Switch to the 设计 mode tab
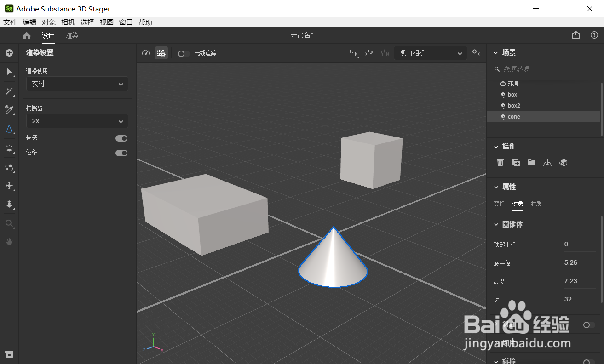The height and width of the screenshot is (364, 604). (x=48, y=35)
